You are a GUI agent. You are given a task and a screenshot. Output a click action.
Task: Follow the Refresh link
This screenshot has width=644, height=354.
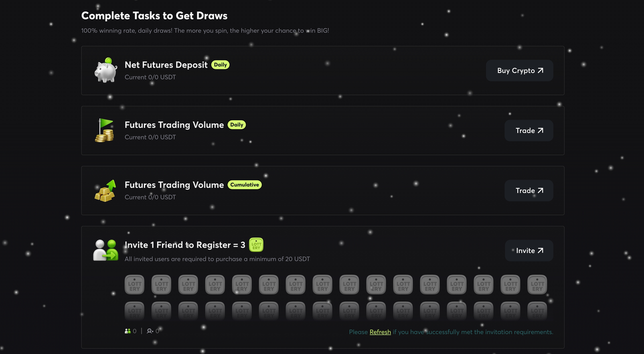coord(380,332)
